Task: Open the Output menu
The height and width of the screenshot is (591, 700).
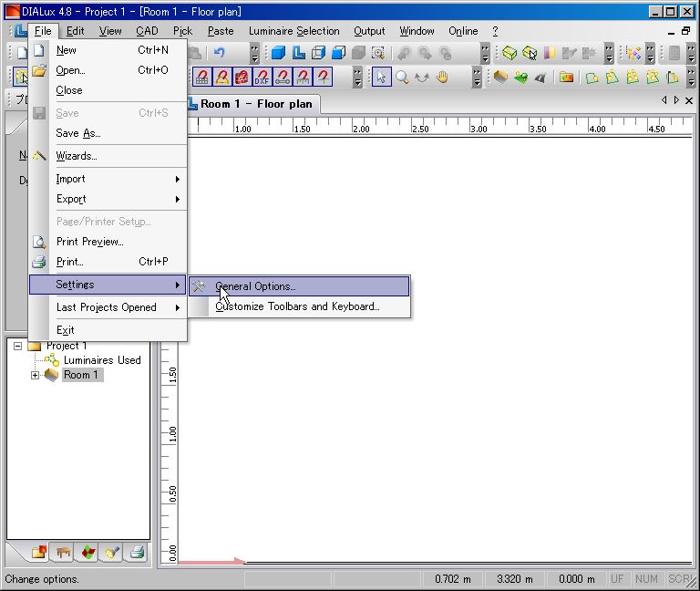Action: [369, 31]
